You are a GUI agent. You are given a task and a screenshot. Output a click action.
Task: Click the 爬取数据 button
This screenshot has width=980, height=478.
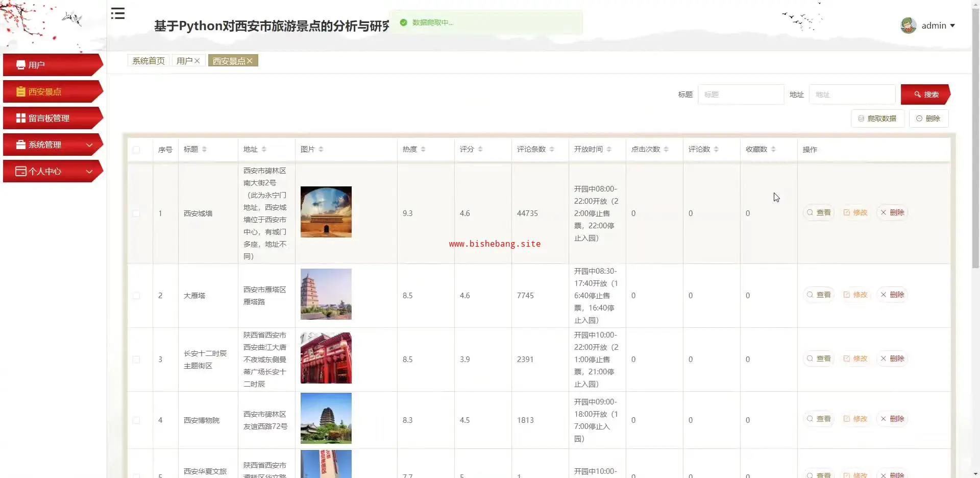tap(877, 118)
